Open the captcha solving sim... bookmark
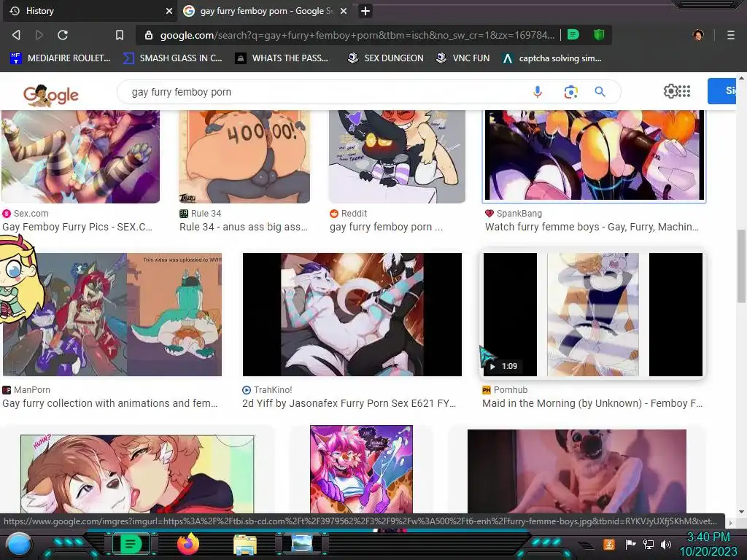747x560 pixels. click(x=552, y=58)
